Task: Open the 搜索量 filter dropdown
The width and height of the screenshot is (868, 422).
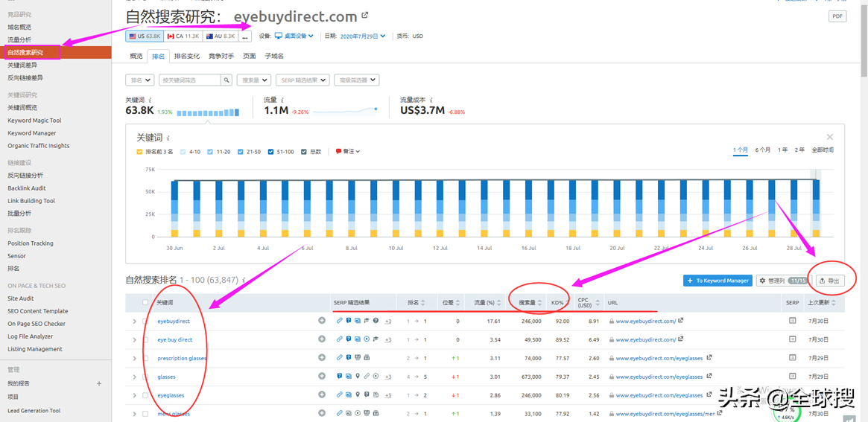Action: tap(254, 80)
